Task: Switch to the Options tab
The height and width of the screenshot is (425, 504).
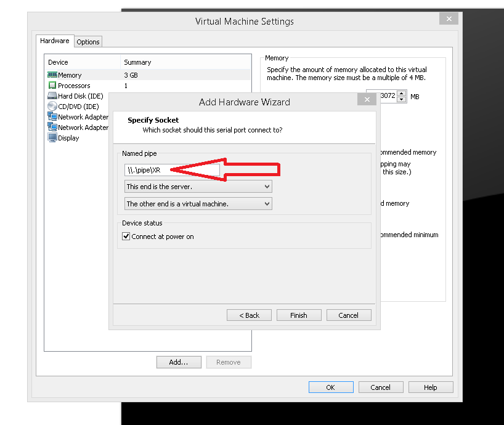Action: 88,42
